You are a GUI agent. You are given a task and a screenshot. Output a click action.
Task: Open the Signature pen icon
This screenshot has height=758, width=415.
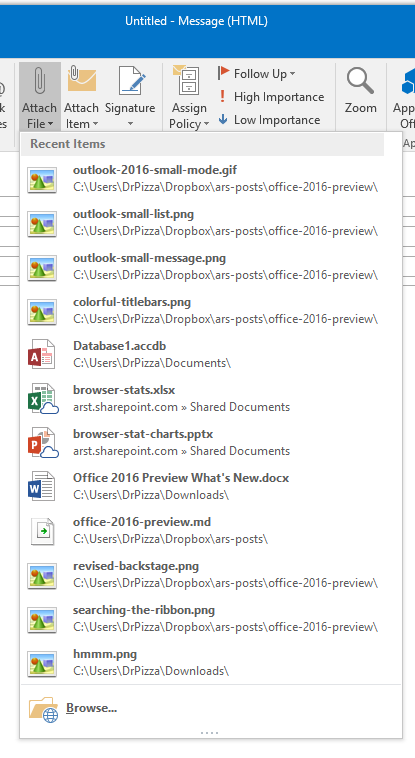pos(132,80)
